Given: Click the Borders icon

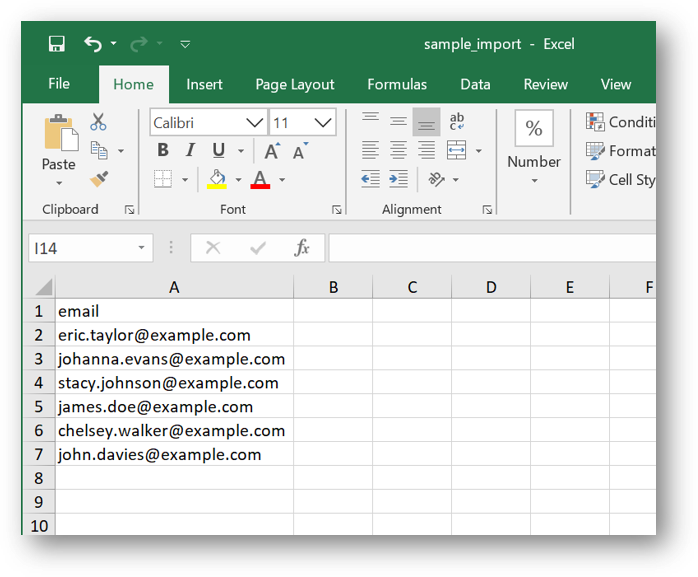Looking at the screenshot, I should 163,179.
